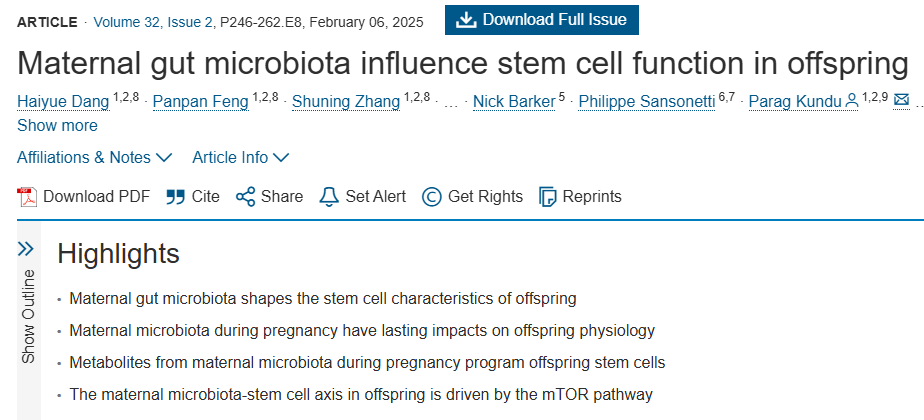Screen dimensions: 924x420
Task: Open Shuning Zhang author details
Action: (346, 101)
